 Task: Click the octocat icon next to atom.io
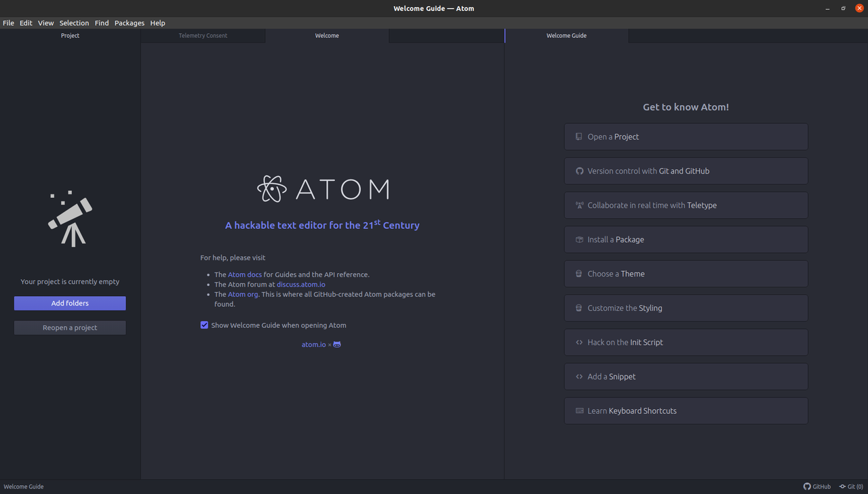click(x=337, y=344)
